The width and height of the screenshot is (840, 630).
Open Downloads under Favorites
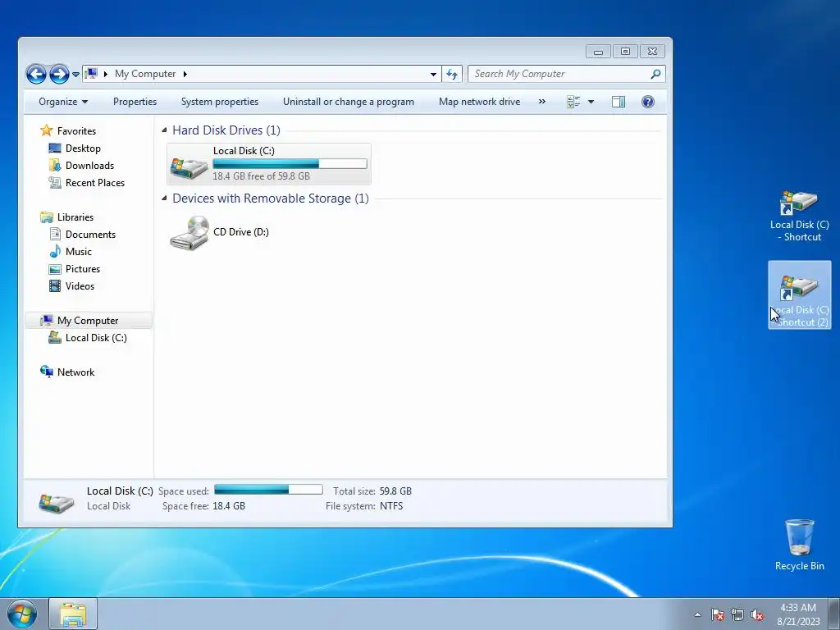click(x=89, y=166)
